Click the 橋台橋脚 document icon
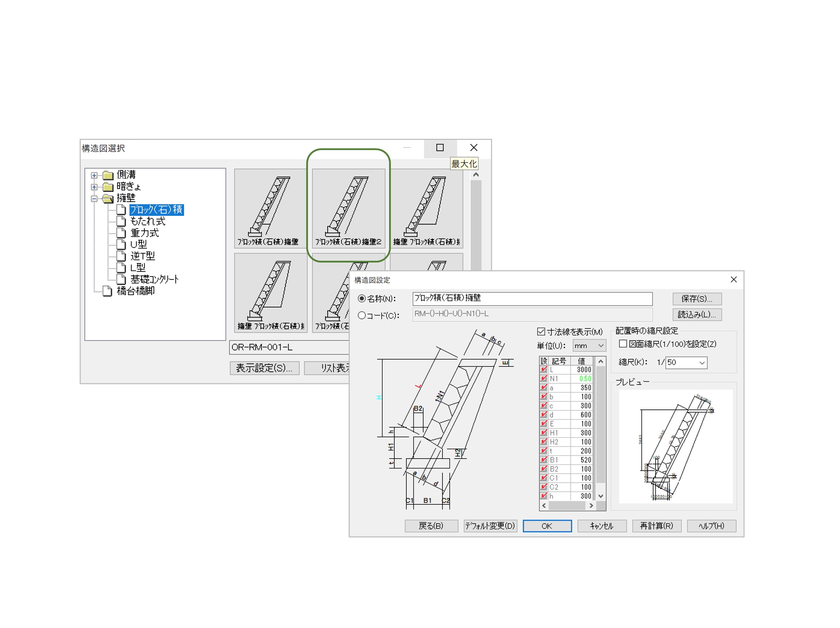The image size is (840, 628). 107,291
